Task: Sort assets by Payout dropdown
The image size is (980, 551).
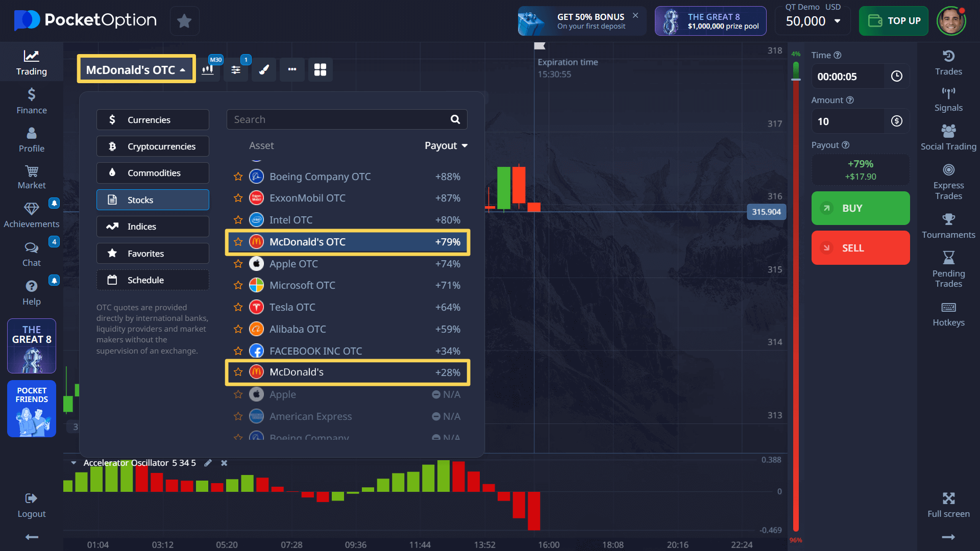Action: tap(446, 146)
